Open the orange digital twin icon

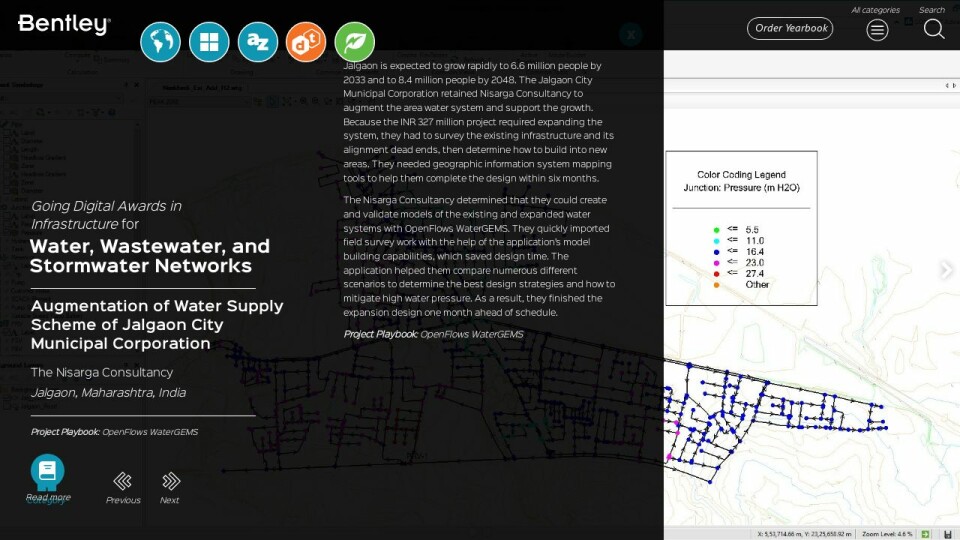(x=306, y=42)
